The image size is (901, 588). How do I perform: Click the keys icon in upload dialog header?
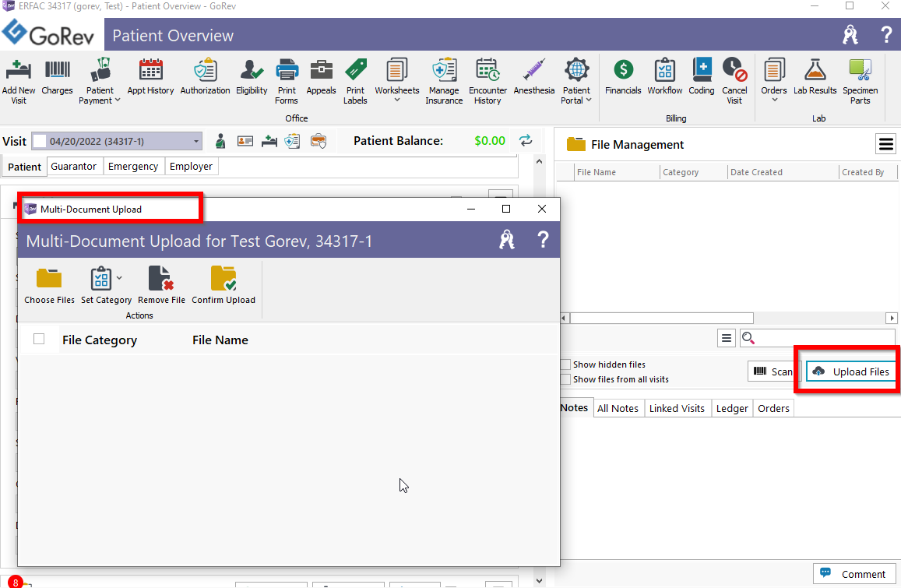(x=507, y=240)
